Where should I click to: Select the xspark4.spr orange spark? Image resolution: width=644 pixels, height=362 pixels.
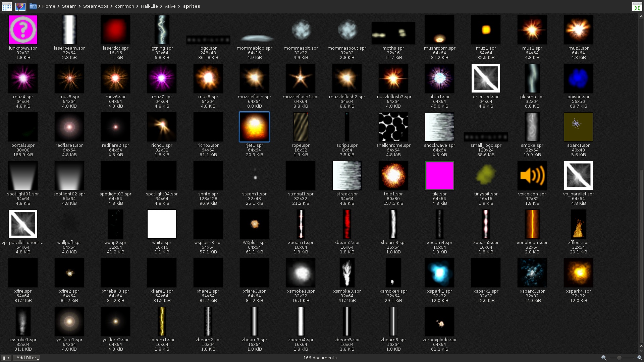coord(578,273)
